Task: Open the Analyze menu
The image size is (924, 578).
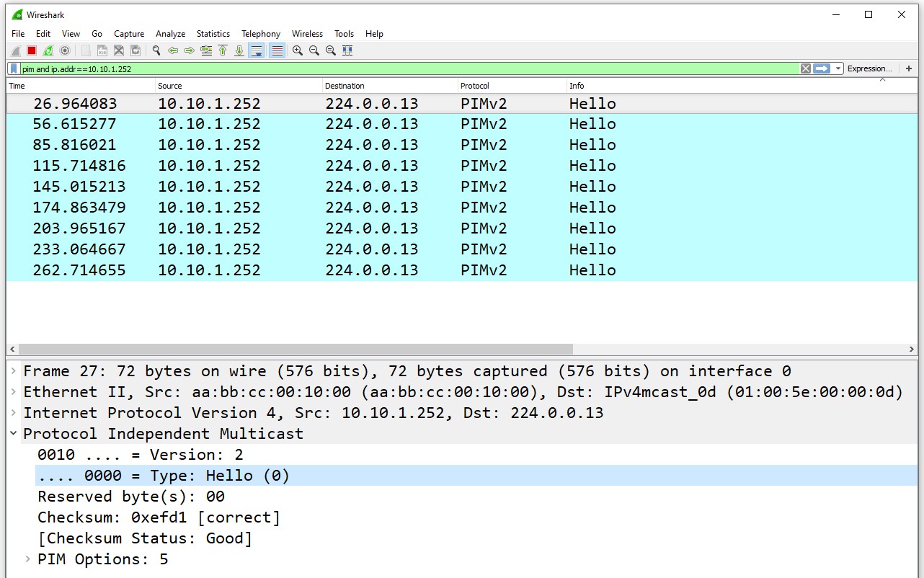Action: [171, 34]
